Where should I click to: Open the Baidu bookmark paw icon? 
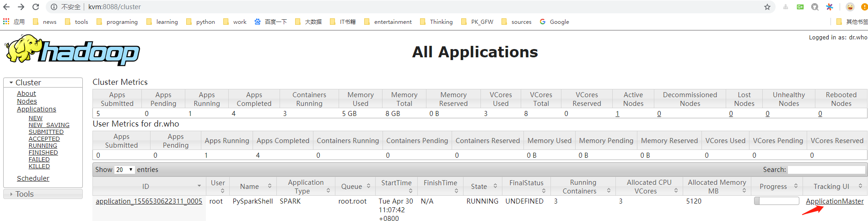point(258,22)
